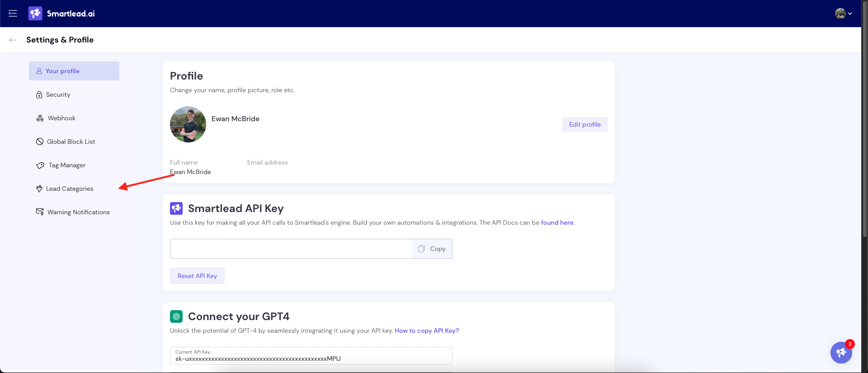Open Warning Notifications settings
868x373 pixels.
coord(78,212)
